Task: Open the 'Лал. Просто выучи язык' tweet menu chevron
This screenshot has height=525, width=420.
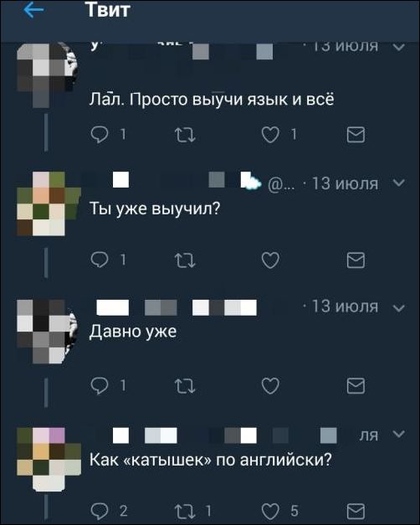Action: click(x=399, y=47)
